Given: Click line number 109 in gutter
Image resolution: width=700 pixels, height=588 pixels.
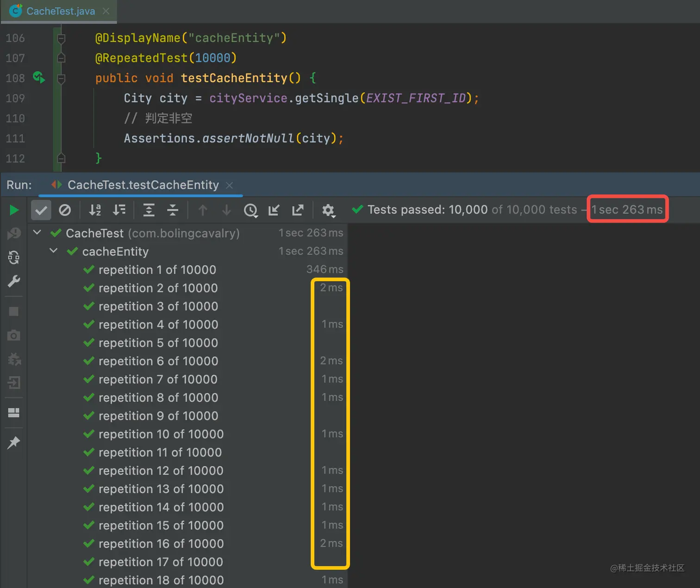Looking at the screenshot, I should coord(15,98).
